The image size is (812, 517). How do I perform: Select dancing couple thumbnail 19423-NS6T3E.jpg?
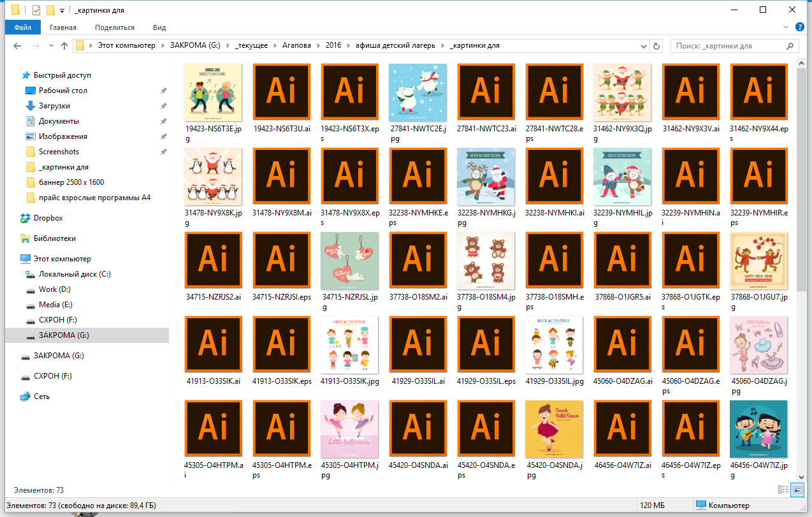(x=213, y=93)
